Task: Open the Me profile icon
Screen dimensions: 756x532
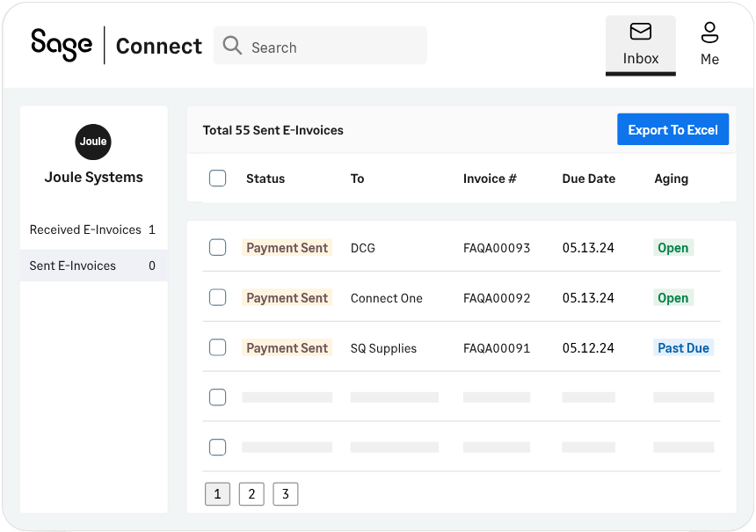Action: 709,33
